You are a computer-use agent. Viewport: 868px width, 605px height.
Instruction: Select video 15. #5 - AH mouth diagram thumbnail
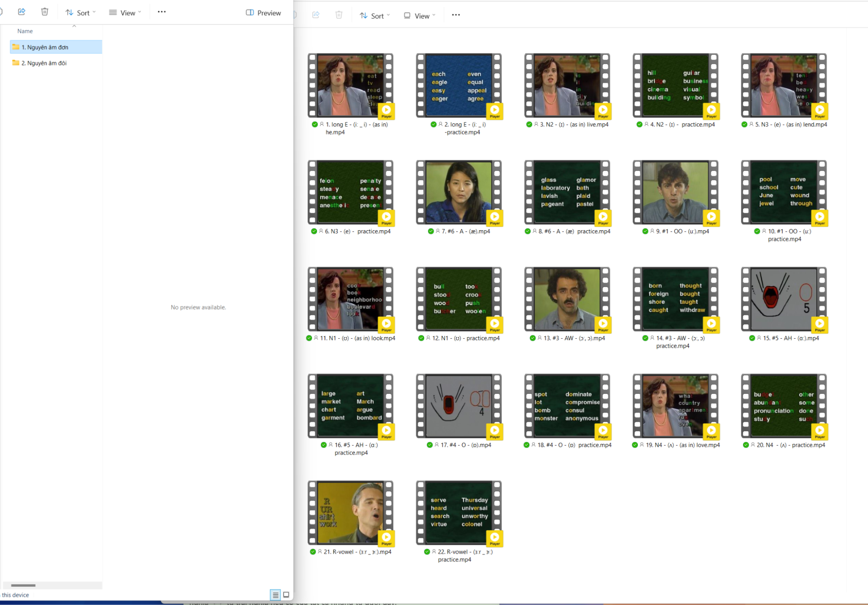(783, 300)
